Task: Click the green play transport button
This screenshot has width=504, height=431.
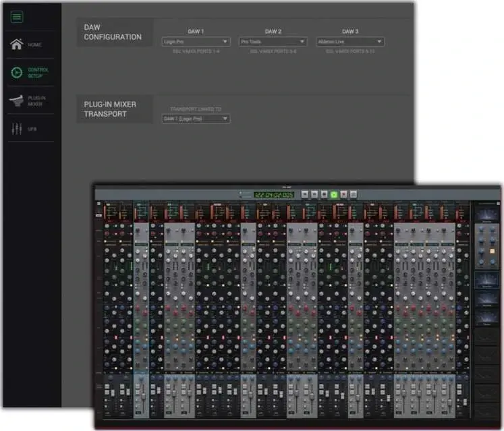Action: pyautogui.click(x=333, y=194)
